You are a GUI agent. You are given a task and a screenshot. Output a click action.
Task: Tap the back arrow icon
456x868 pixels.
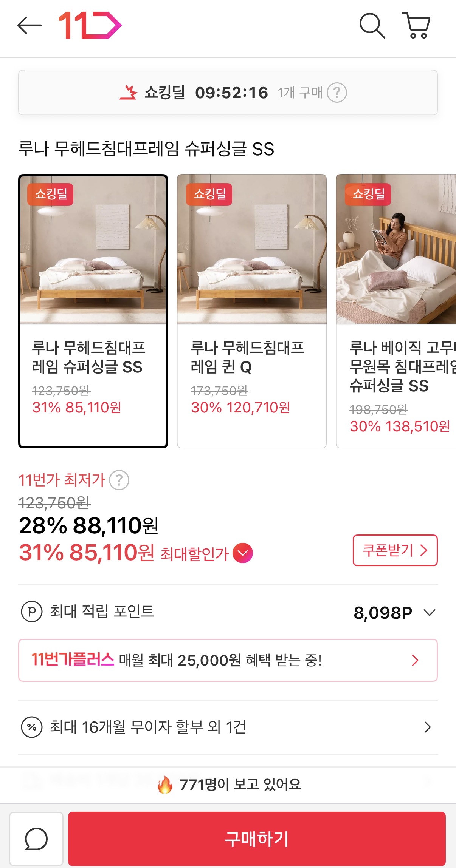(x=29, y=26)
